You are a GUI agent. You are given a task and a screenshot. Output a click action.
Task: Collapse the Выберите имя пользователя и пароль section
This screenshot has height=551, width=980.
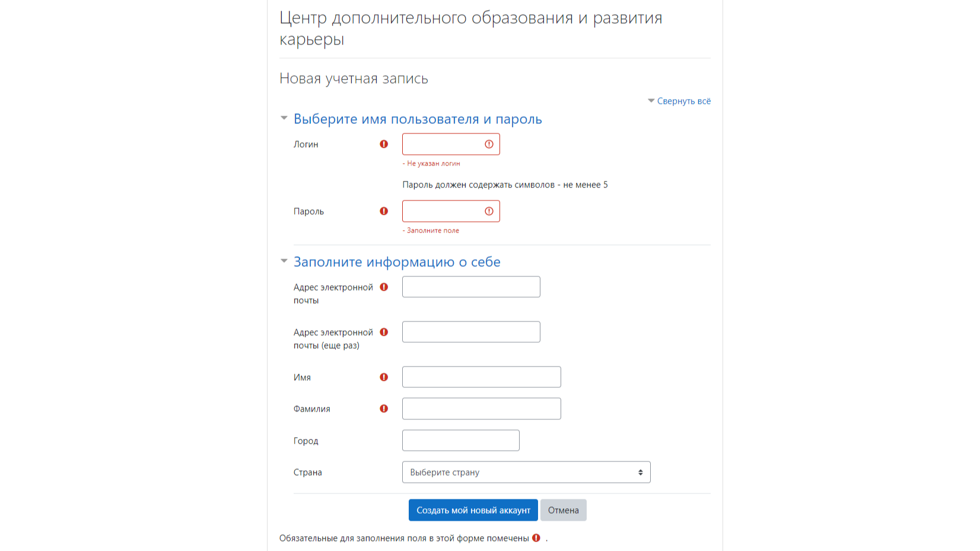click(418, 119)
